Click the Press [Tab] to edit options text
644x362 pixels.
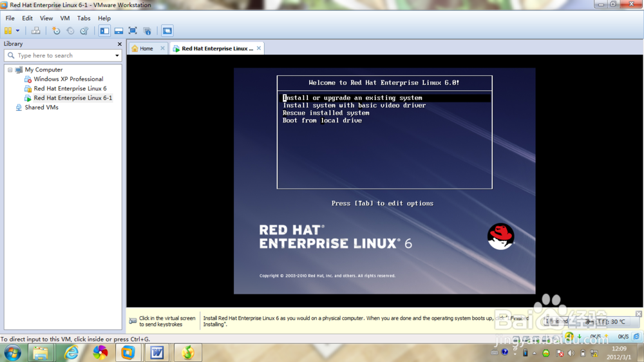point(383,204)
